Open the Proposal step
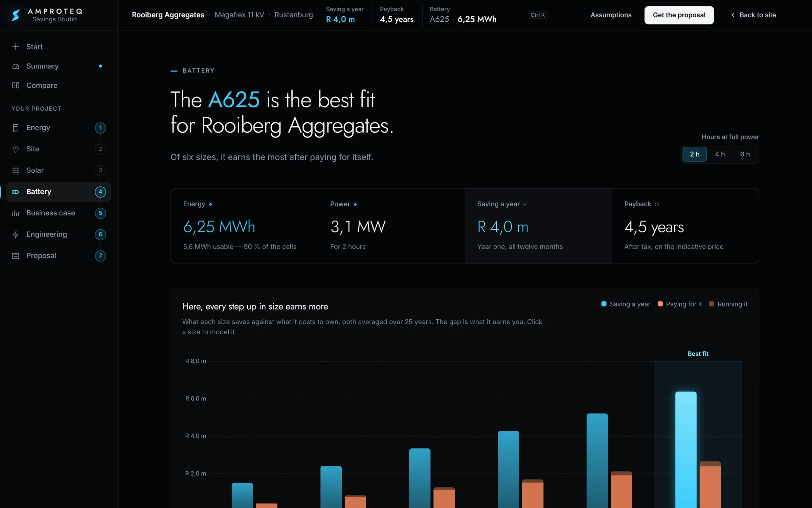 point(59,256)
